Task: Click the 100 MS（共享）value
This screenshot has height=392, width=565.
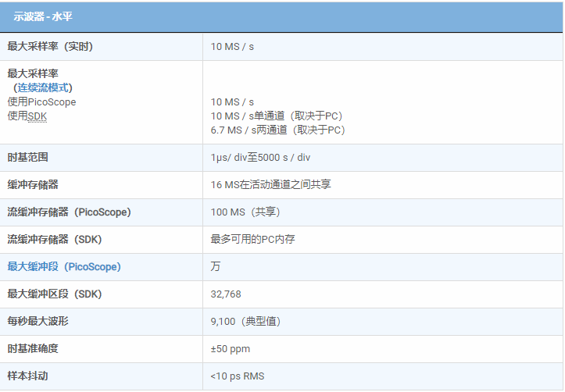Action: [x=245, y=212]
